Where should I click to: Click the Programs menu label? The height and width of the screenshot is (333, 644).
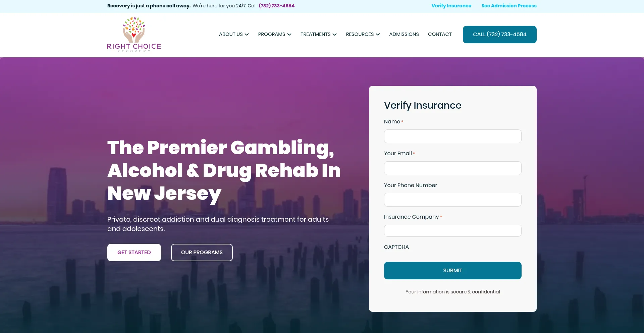[271, 34]
